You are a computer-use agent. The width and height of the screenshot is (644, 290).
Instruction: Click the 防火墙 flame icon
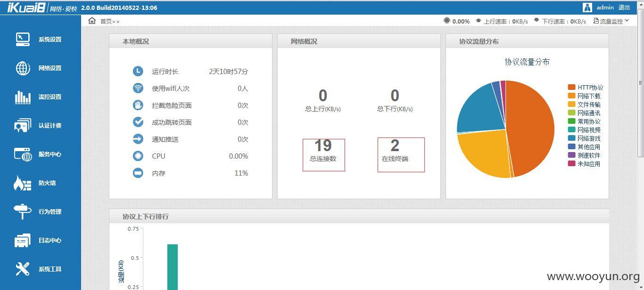(22, 183)
